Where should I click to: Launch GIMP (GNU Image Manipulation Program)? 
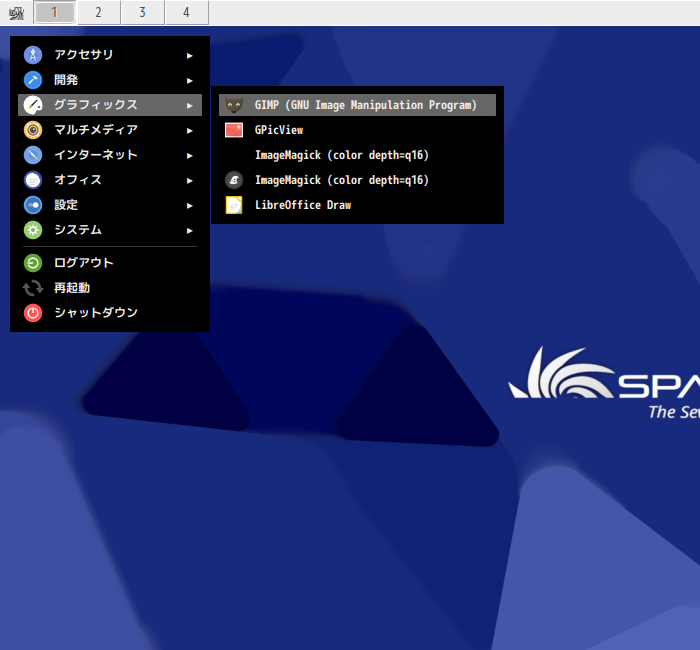tap(357, 105)
